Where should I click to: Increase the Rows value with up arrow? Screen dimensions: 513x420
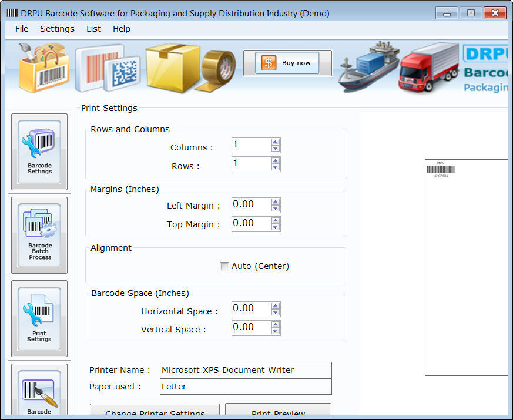(276, 160)
